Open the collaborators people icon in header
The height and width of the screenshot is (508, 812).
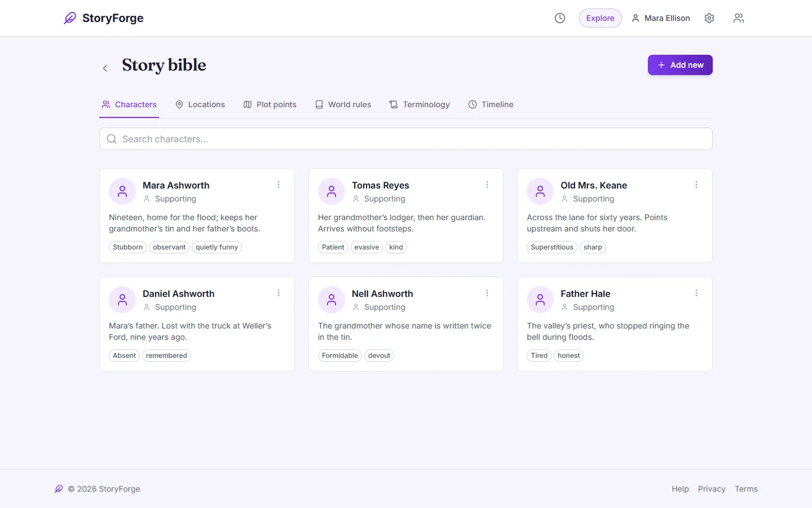739,18
